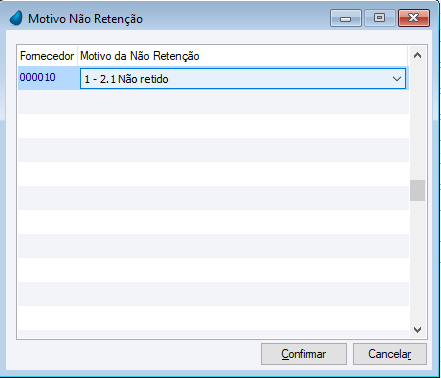Cancel the Motivo Não Retenção dialog
Image resolution: width=441 pixels, height=378 pixels.
(390, 354)
